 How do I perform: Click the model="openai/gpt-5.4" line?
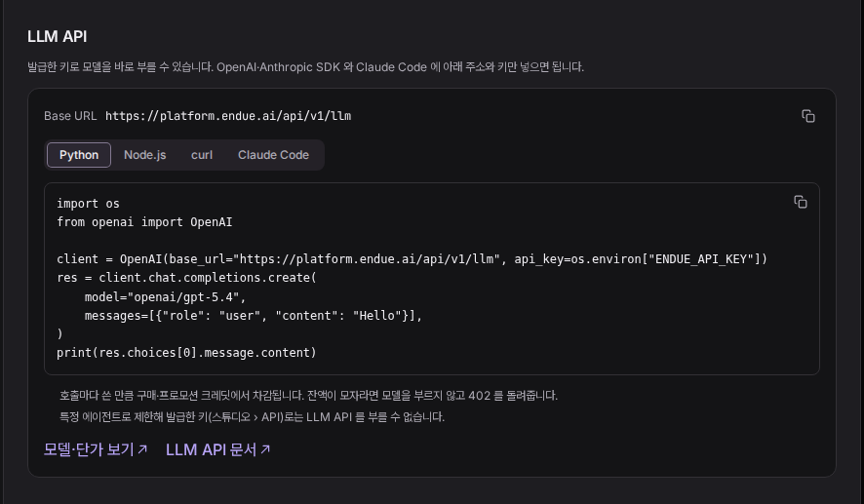[166, 297]
